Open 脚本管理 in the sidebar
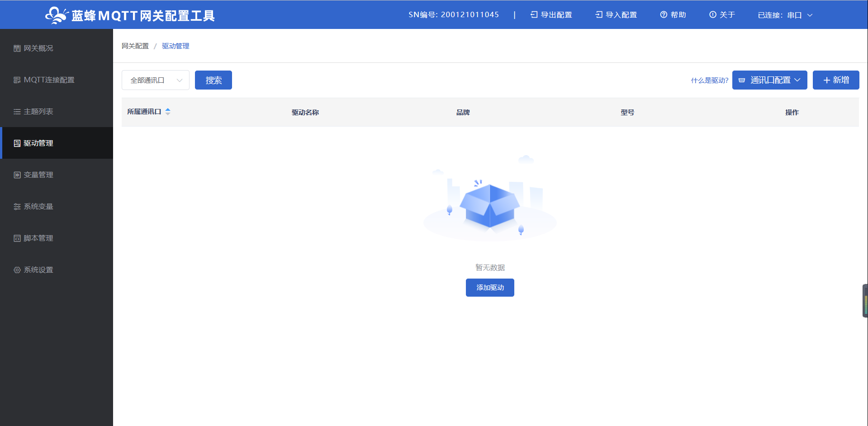This screenshot has width=868, height=426. pos(38,238)
